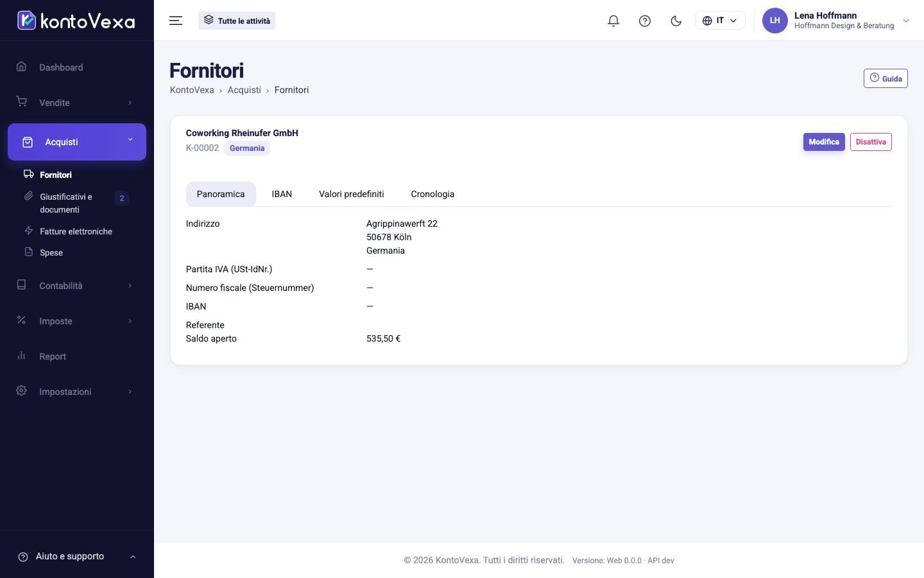Viewport: 924px width, 578px height.
Task: Click the badge showing 2 documents
Action: tap(122, 198)
